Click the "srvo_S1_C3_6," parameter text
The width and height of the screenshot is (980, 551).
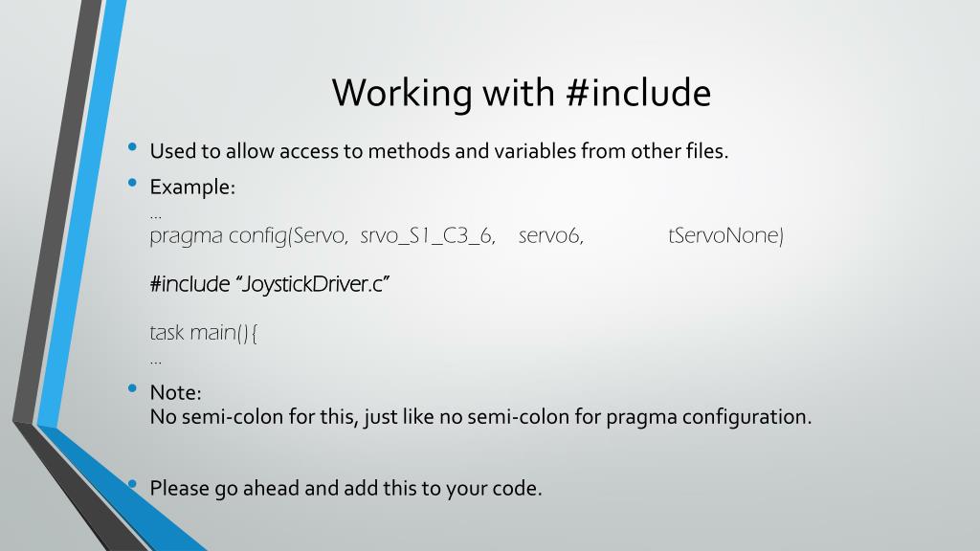point(428,236)
